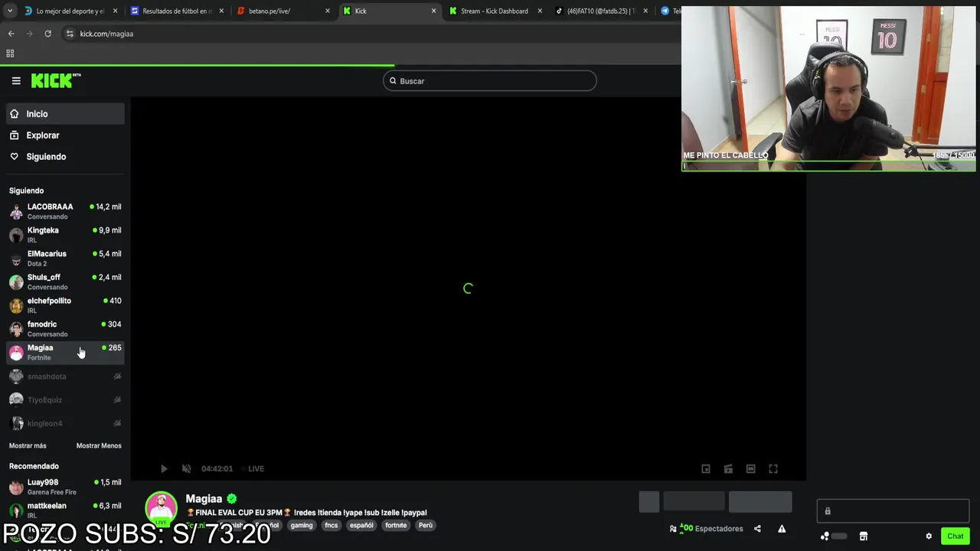
Task: Open the Kick hamburger menu
Action: tap(16, 80)
